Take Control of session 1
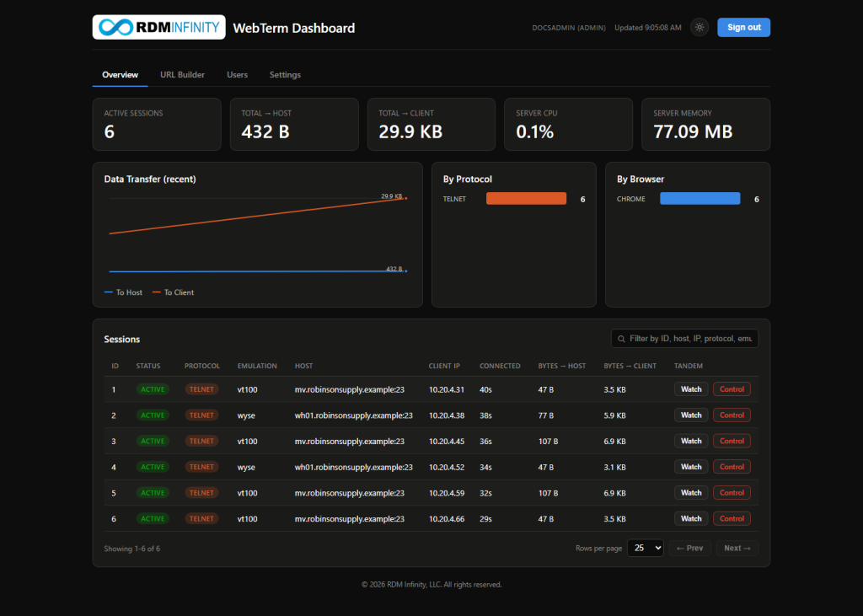 pyautogui.click(x=732, y=389)
